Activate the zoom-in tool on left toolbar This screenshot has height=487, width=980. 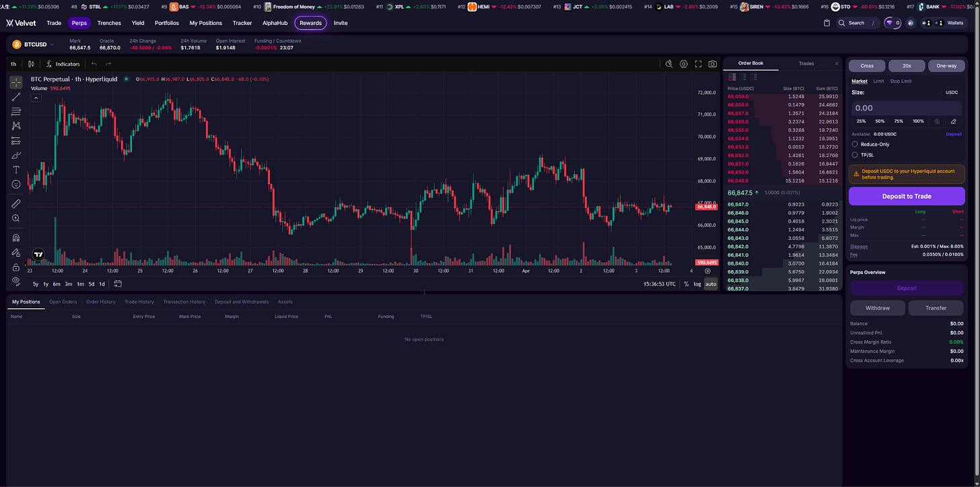tap(16, 218)
